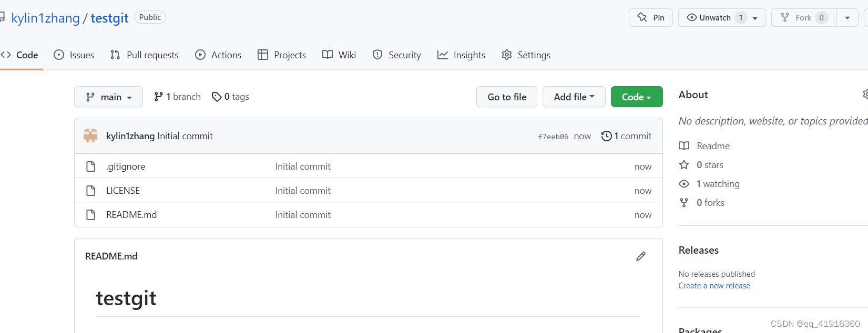View the 1 watching link
Viewport: 868px width, 333px height.
coord(718,184)
